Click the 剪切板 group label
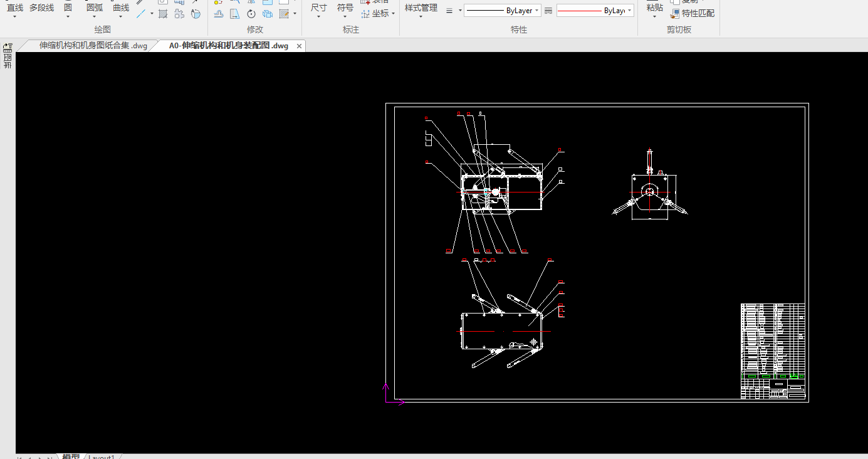Image resolution: width=868 pixels, height=459 pixels. [x=679, y=29]
